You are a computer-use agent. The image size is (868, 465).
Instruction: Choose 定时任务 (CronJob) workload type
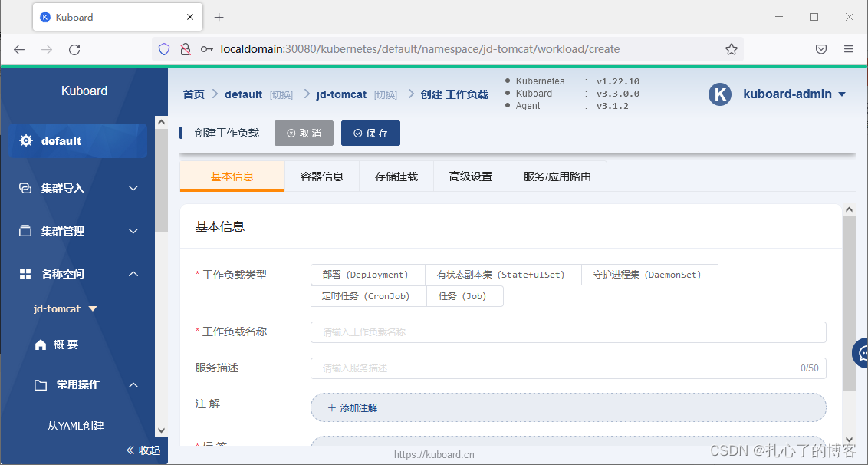coord(368,295)
